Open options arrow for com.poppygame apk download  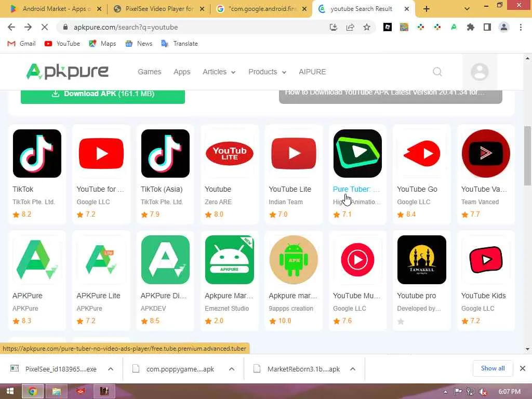pyautogui.click(x=232, y=369)
